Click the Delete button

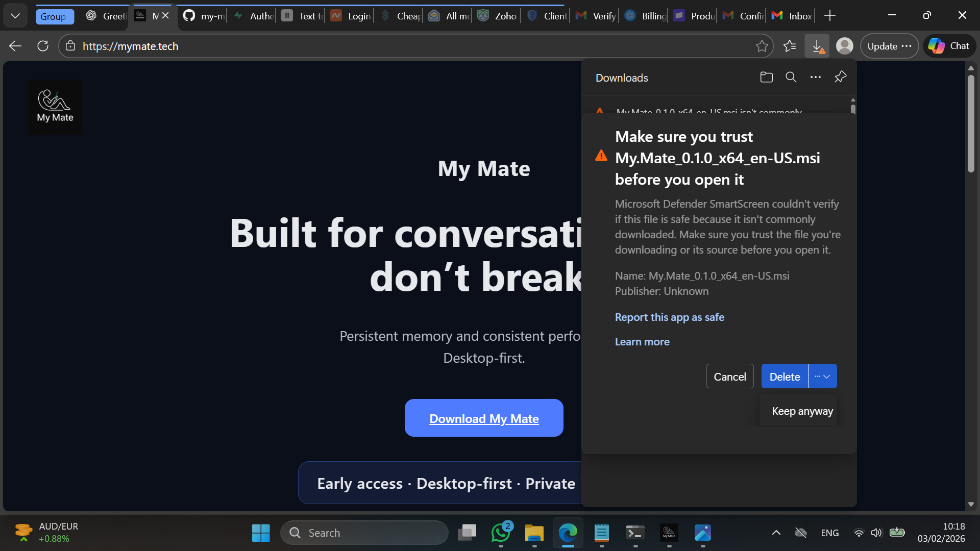(x=785, y=377)
